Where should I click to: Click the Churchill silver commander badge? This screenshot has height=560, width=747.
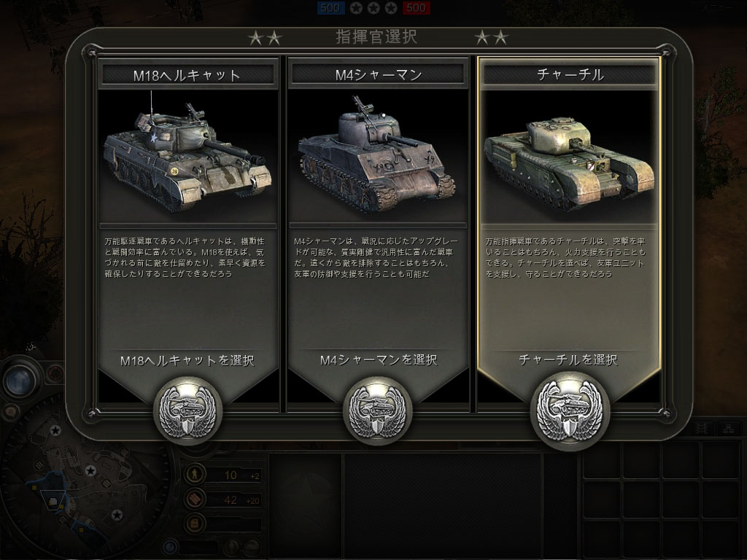pyautogui.click(x=570, y=411)
